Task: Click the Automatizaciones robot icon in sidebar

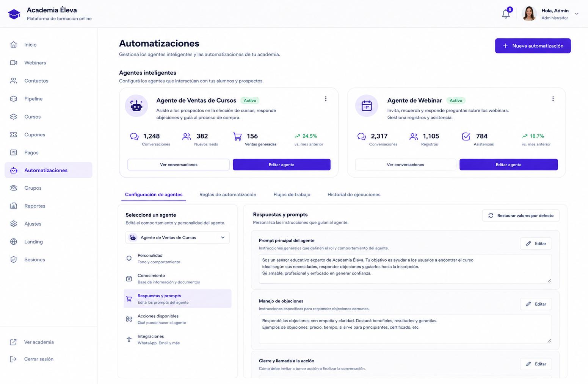Action: point(14,170)
